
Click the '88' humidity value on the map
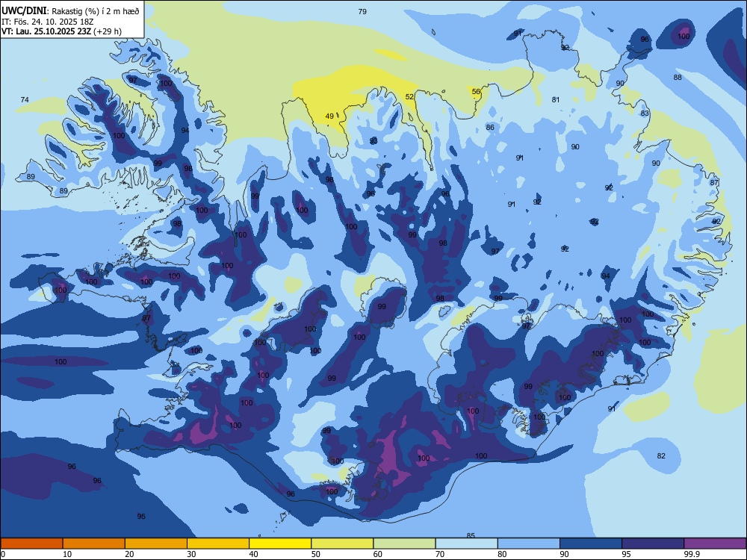coord(678,77)
